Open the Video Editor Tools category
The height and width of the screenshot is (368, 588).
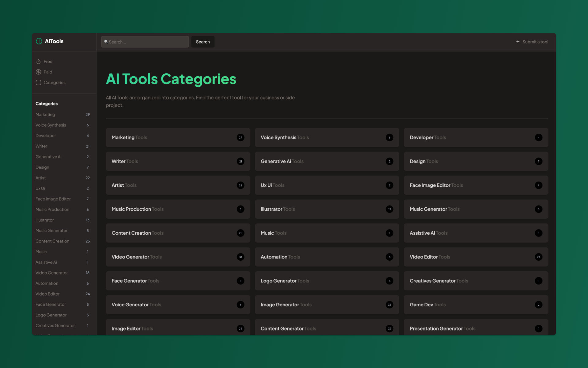476,257
